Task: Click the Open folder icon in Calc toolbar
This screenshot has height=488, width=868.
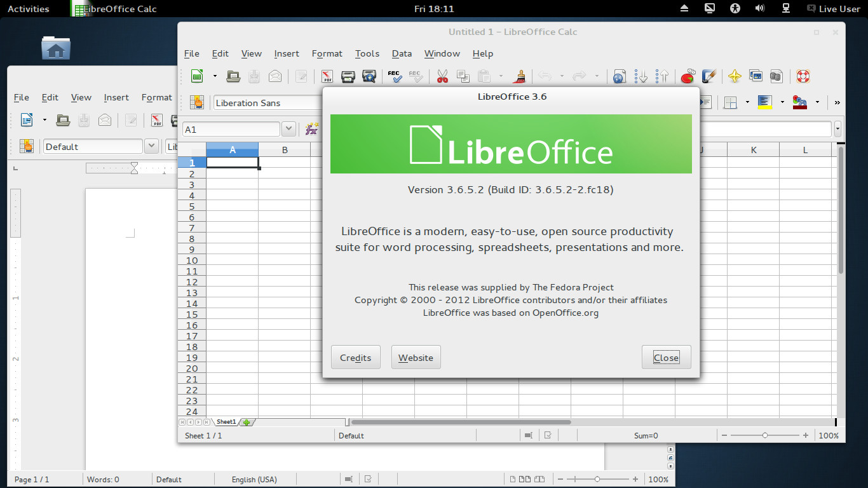Action: [233, 76]
